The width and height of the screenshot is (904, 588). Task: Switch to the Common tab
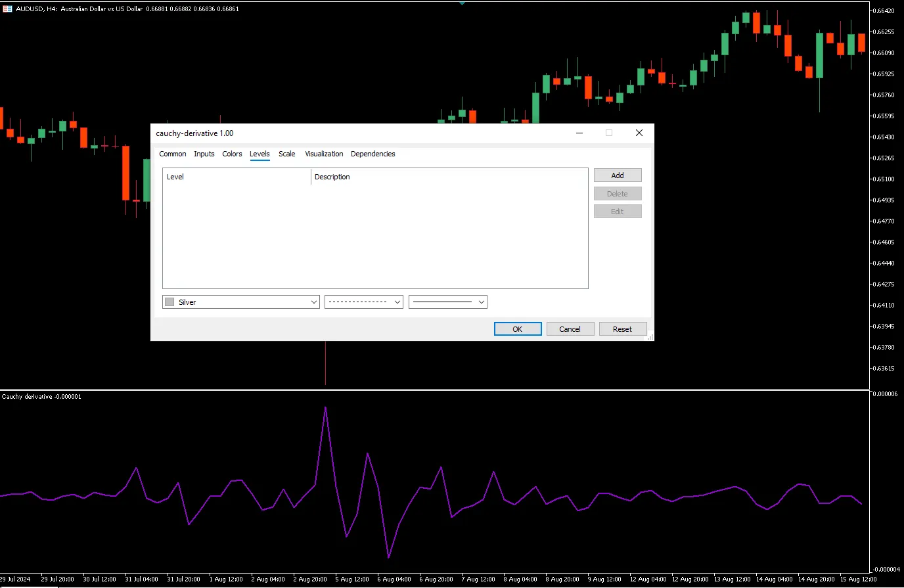[173, 154]
